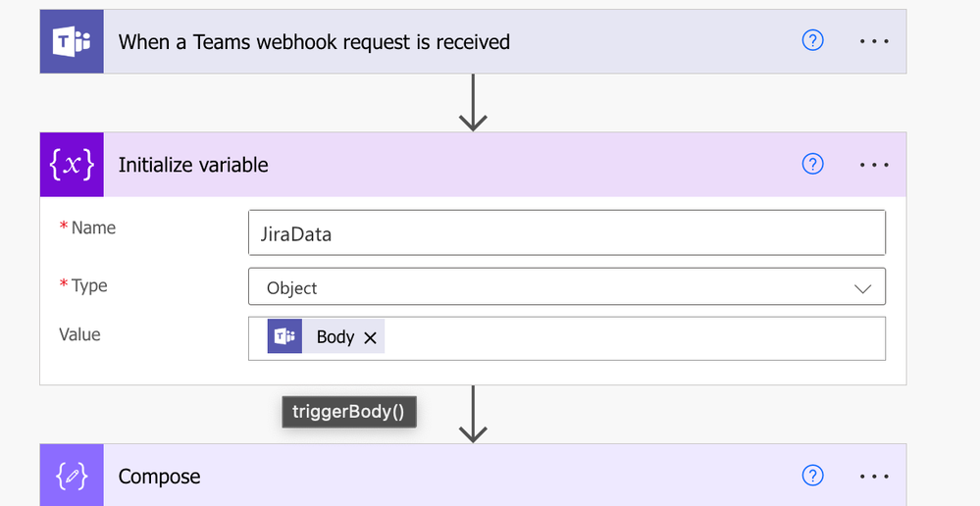Click the Initialize variable curly-brace icon
The width and height of the screenshot is (980, 506).
click(72, 165)
